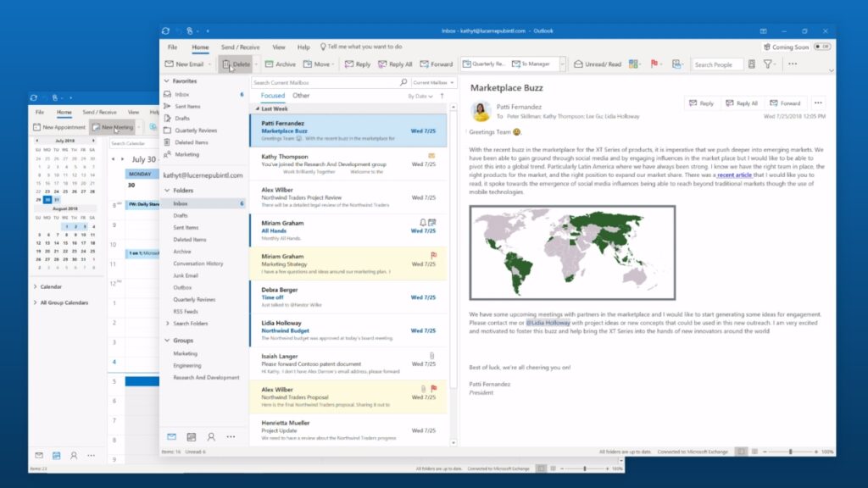Image resolution: width=868 pixels, height=488 pixels.
Task: Click the Ribbon Display Options icon in the mail title bar
Action: pos(764,31)
